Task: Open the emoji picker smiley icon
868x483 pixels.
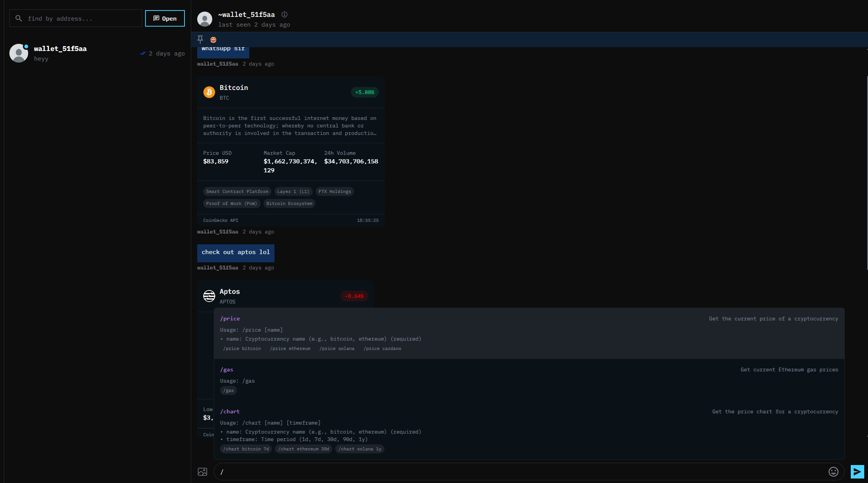Action: (833, 472)
